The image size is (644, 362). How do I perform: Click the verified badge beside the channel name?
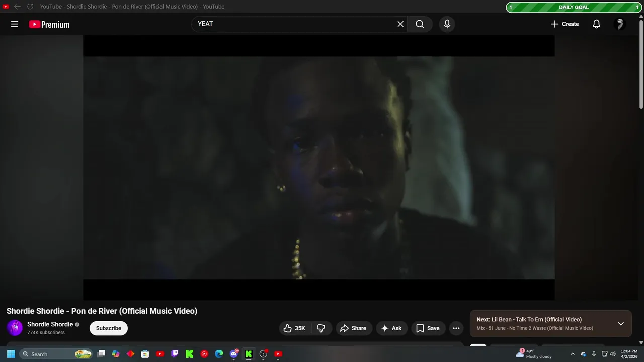click(77, 325)
